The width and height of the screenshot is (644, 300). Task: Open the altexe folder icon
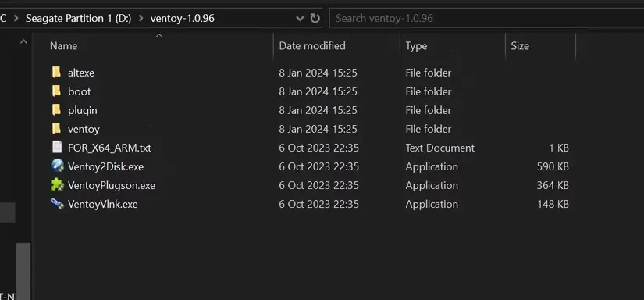click(56, 73)
